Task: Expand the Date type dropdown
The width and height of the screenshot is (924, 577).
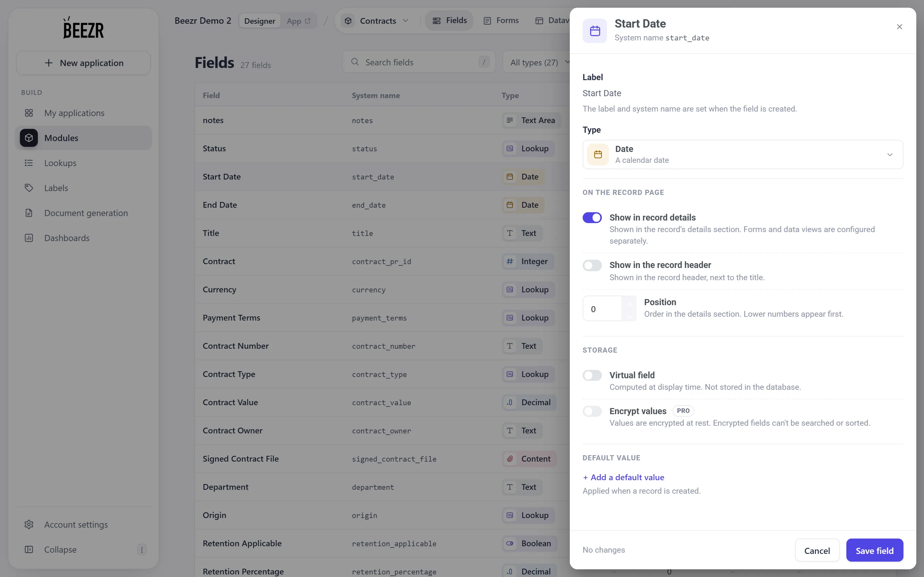Action: coord(743,155)
